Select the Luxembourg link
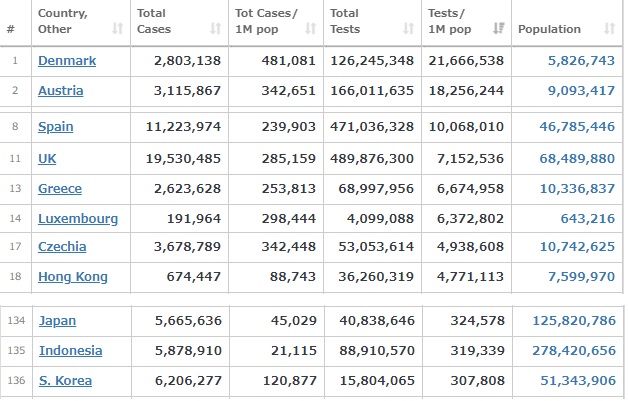This screenshot has height=401, width=629. pos(78,218)
